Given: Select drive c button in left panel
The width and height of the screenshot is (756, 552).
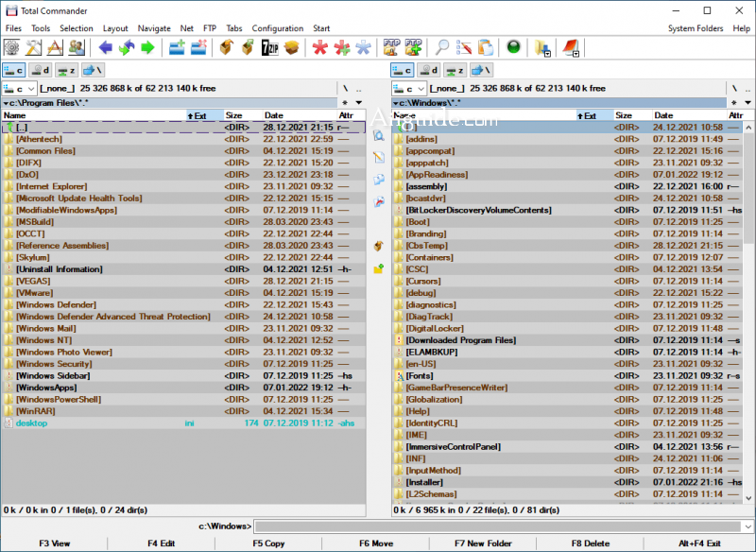Looking at the screenshot, I should click(x=13, y=70).
